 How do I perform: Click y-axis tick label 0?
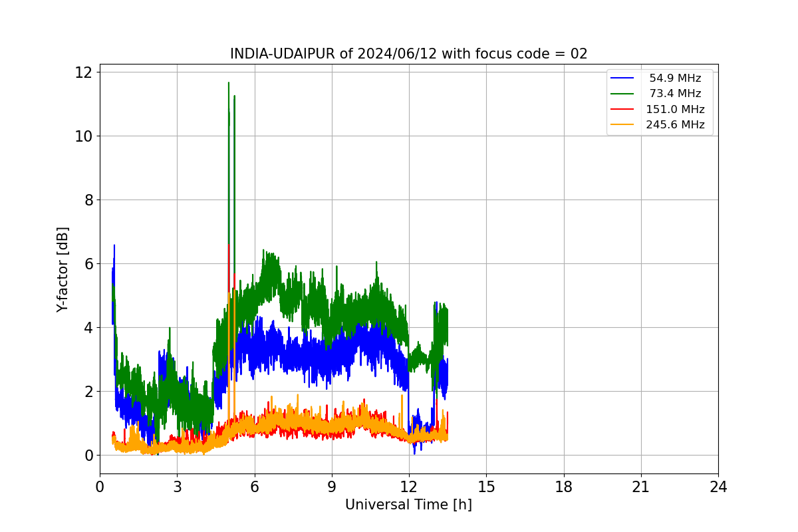(x=88, y=456)
